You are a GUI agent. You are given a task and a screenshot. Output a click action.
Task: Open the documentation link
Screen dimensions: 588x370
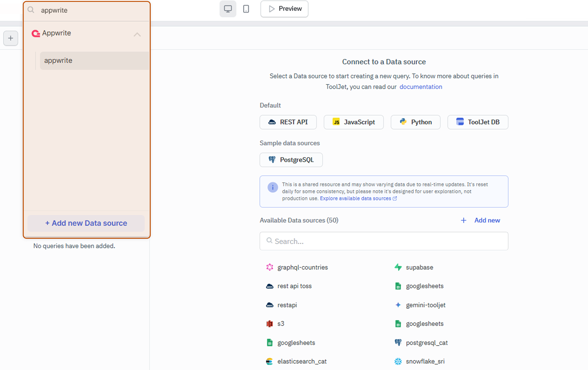coord(421,87)
